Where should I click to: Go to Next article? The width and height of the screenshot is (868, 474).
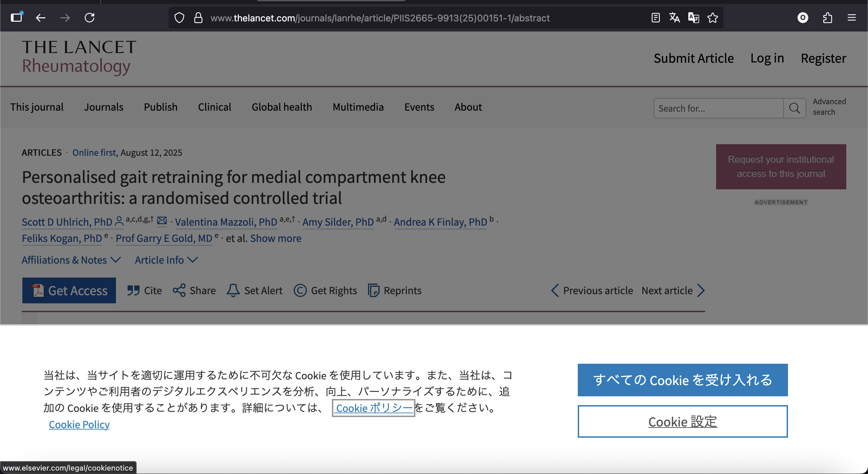tap(673, 291)
